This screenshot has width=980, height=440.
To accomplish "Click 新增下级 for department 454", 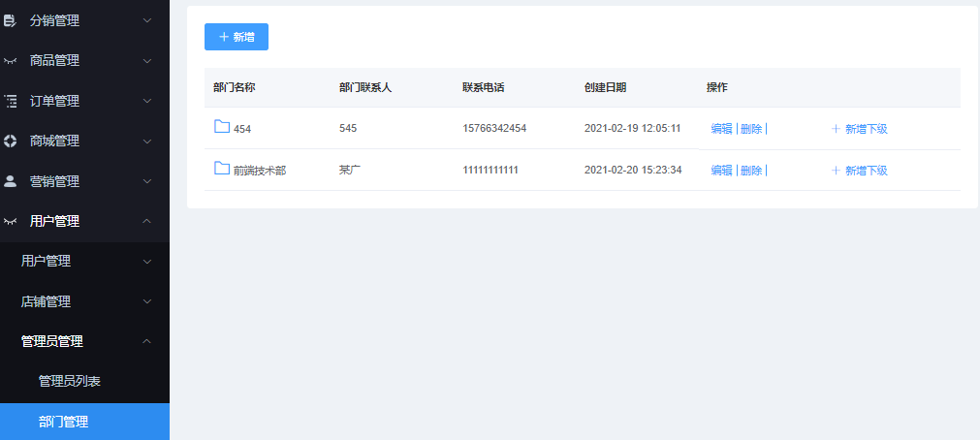I will pyautogui.click(x=859, y=129).
